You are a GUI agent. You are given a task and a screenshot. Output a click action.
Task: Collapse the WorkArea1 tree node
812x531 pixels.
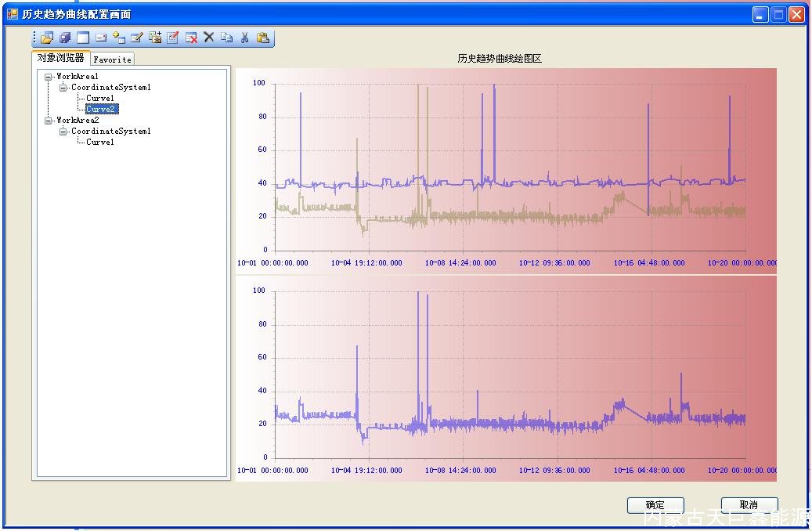point(49,77)
